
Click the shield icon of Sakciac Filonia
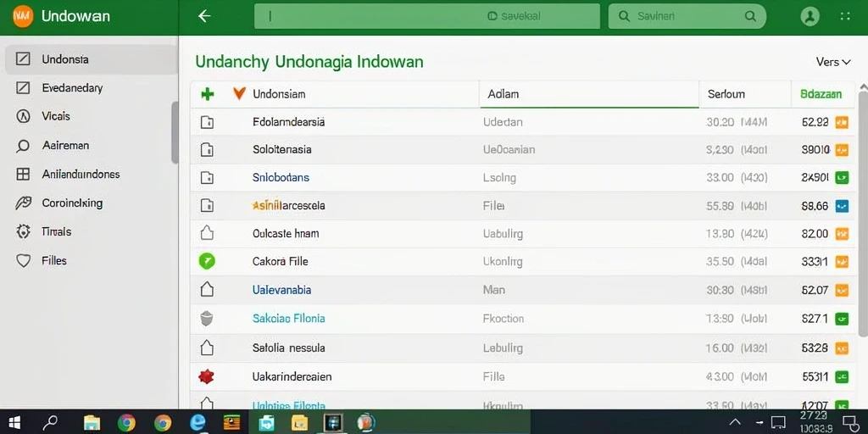click(x=207, y=319)
